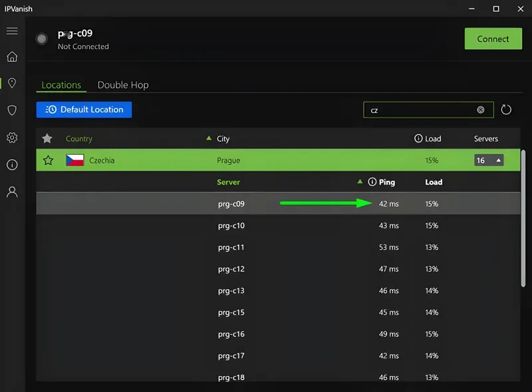Open the account profile icon

[x=12, y=192]
